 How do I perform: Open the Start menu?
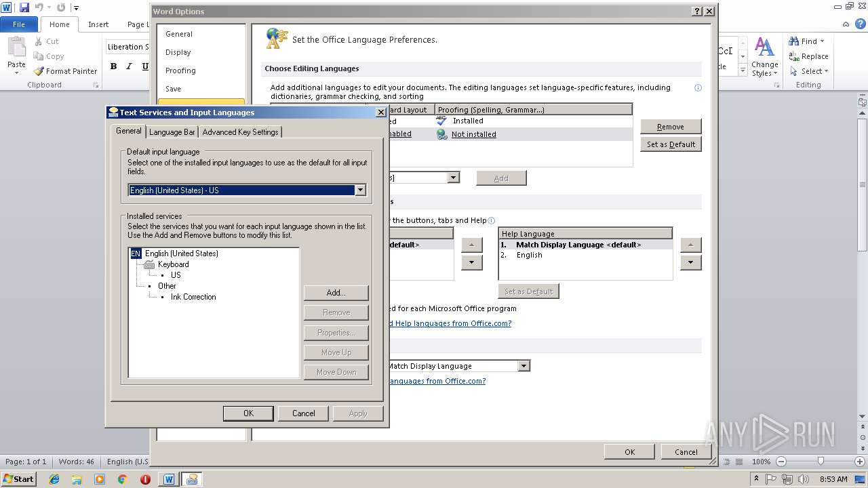click(18, 479)
